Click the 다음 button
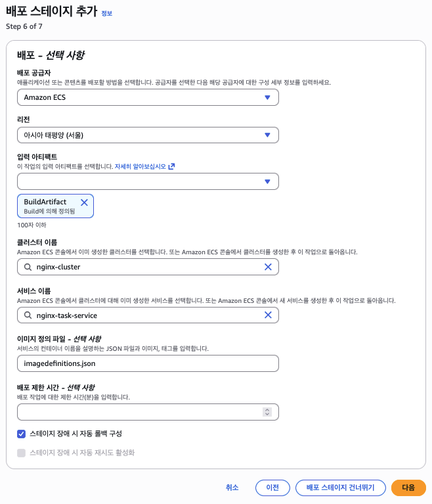 [408, 488]
